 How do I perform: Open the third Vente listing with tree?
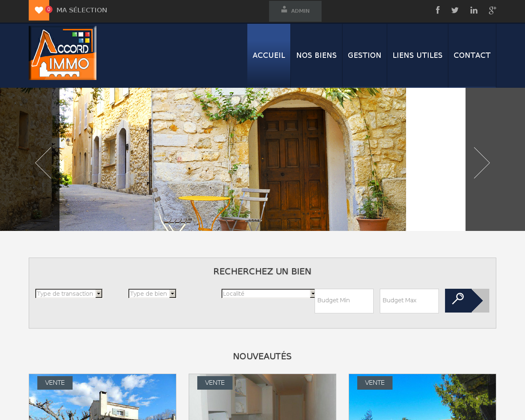422,397
